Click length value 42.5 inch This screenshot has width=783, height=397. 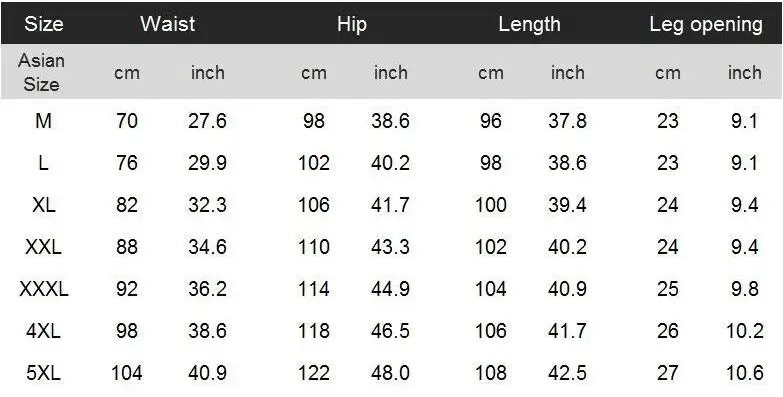point(567,373)
